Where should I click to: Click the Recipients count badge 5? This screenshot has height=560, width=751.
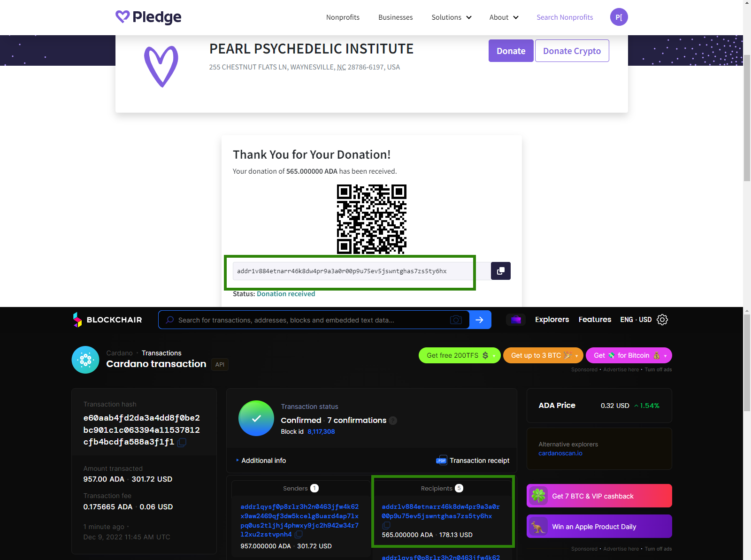click(x=459, y=488)
